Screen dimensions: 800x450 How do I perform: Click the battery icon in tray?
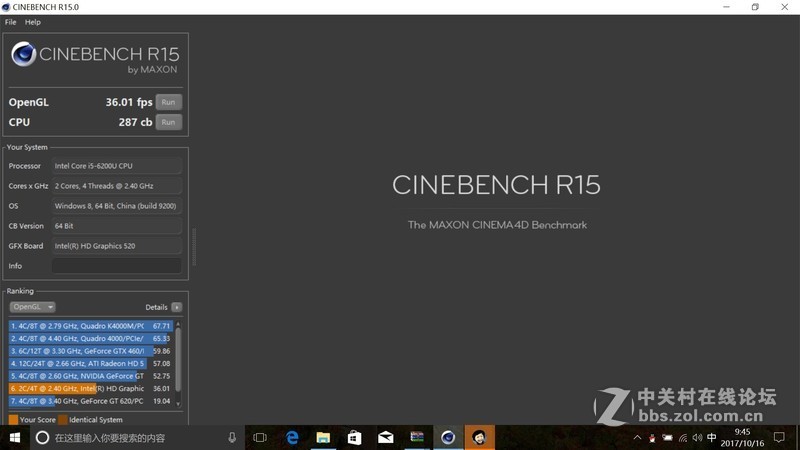click(667, 438)
